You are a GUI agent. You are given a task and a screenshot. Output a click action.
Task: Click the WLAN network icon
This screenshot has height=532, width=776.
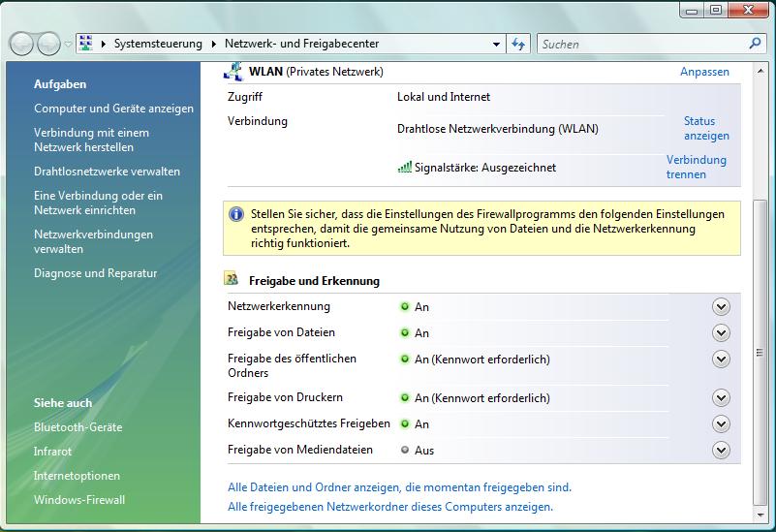pyautogui.click(x=233, y=72)
